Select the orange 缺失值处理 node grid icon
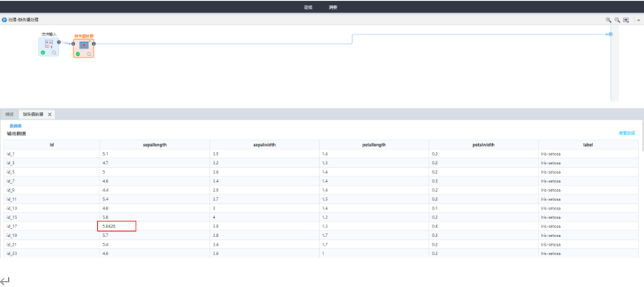The width and height of the screenshot is (644, 287). pyautogui.click(x=83, y=46)
